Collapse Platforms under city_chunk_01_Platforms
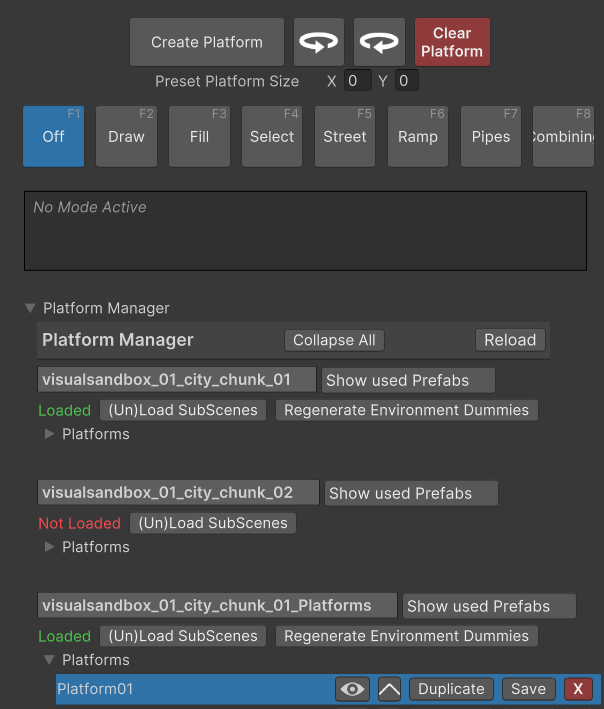Screen dimensions: 604x709 (x=50, y=660)
